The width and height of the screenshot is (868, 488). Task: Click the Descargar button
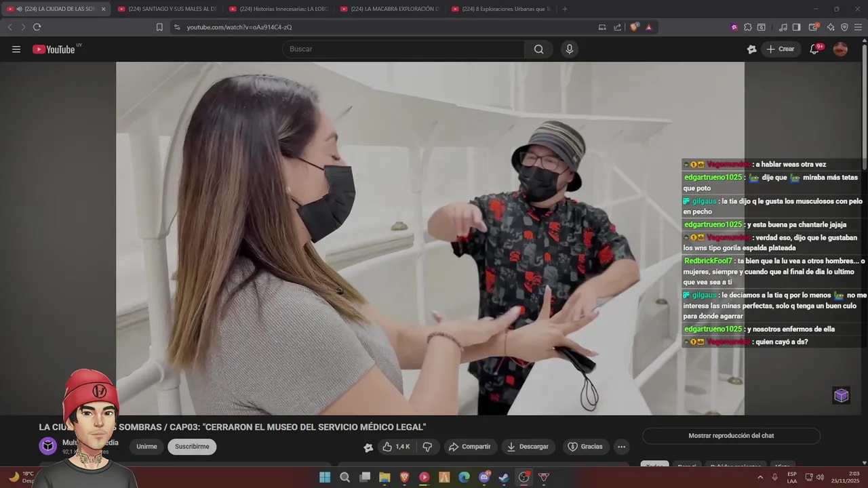[x=528, y=447]
